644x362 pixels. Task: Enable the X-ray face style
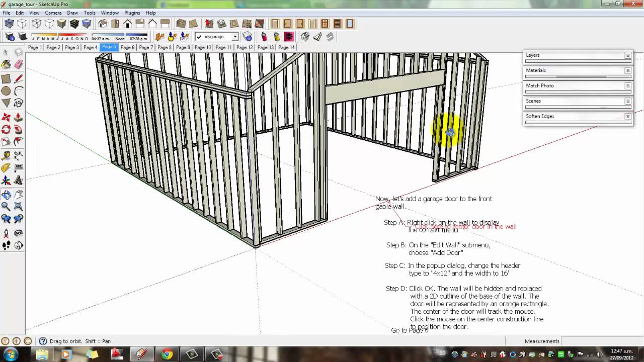click(x=10, y=24)
